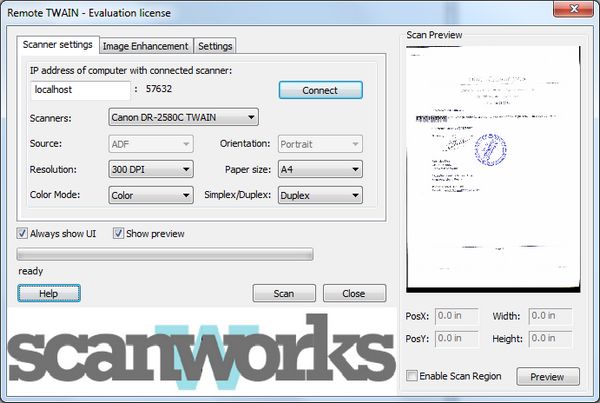The height and width of the screenshot is (403, 600).
Task: Open the Orientation Portrait dropdown
Action: (320, 144)
